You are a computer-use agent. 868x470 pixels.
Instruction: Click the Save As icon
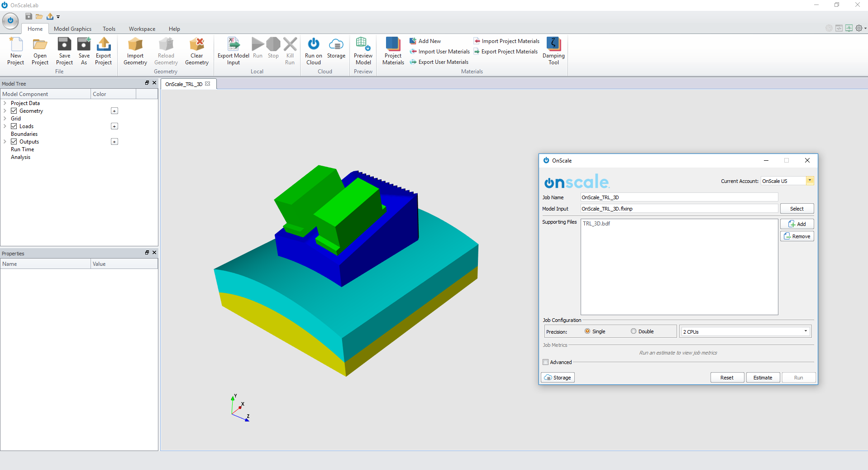[x=84, y=44]
